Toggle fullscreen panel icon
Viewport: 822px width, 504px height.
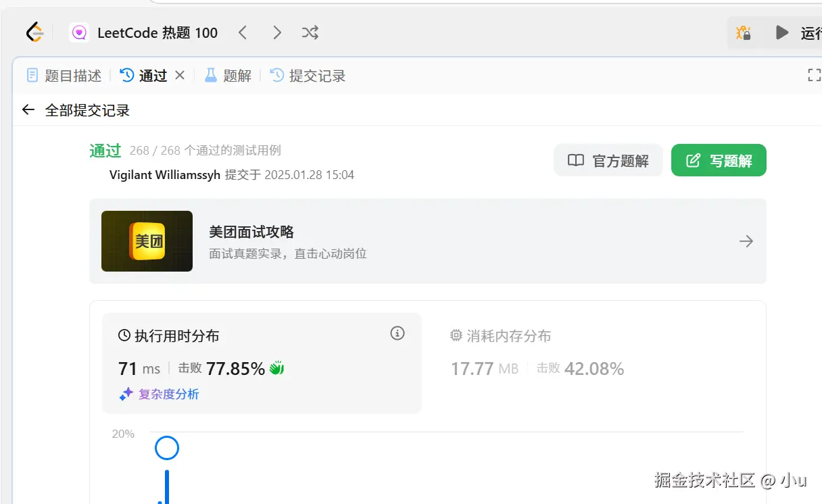815,75
